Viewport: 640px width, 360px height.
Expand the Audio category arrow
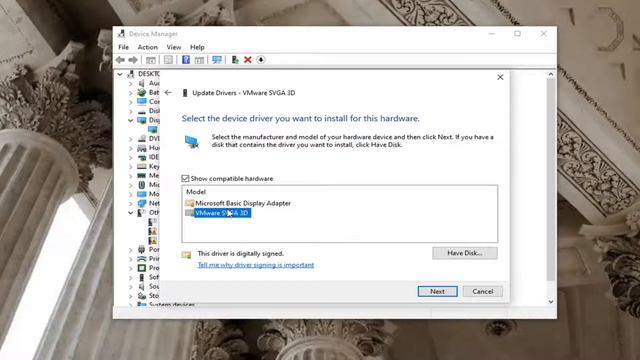[131, 84]
